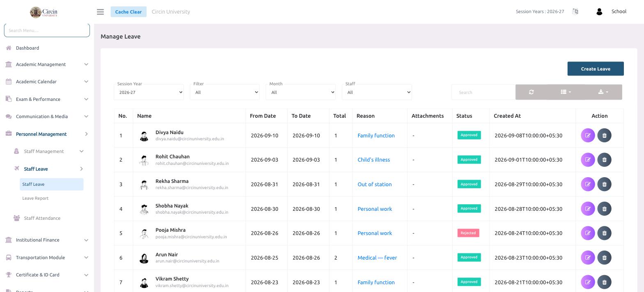Click the Create Leave button
This screenshot has height=292, width=644.
[596, 69]
